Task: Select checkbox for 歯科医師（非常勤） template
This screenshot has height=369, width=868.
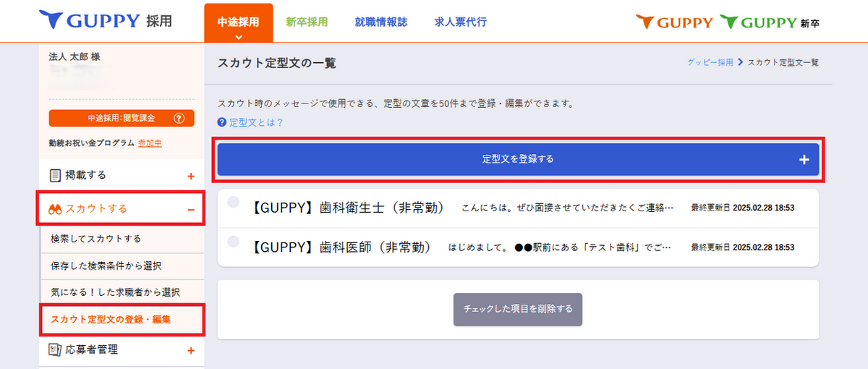Action: [233, 241]
